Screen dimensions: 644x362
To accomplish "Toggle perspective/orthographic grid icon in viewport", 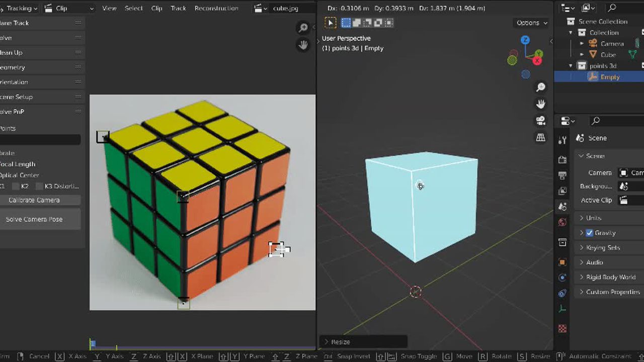I will (x=541, y=138).
